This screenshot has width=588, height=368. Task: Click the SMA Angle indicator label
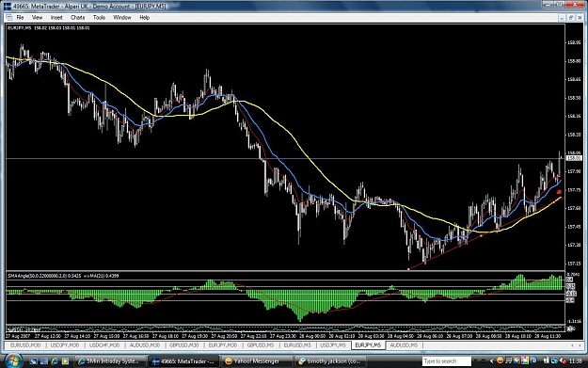coord(63,276)
